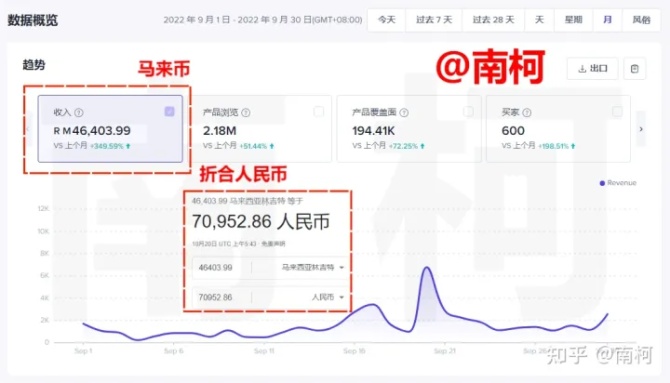Screen dimensions: 670x383
Task: Switch to the 天 time range tab
Action: tap(539, 20)
